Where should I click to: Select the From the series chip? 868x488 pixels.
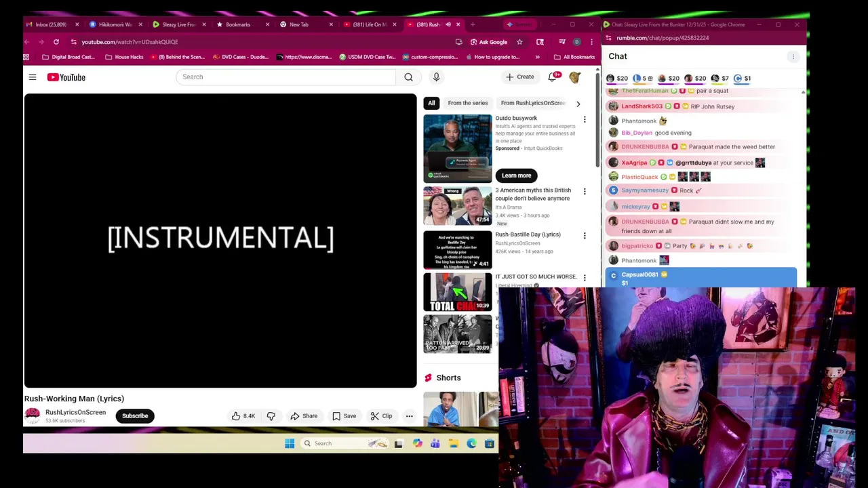[468, 103]
